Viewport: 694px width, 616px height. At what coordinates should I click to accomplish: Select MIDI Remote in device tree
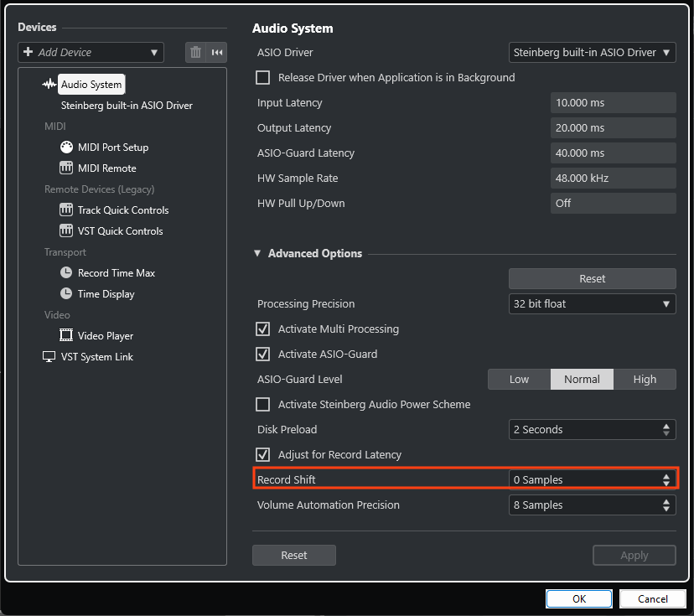[x=107, y=168]
